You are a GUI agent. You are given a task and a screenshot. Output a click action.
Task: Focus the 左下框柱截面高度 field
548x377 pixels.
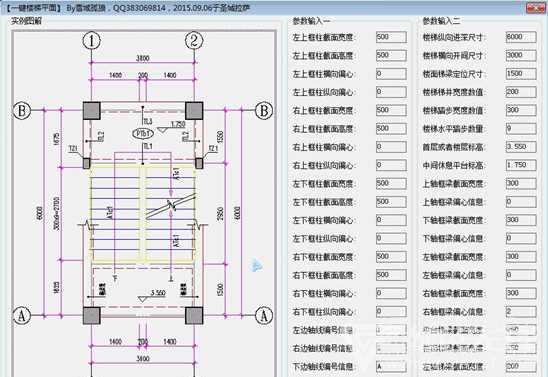(391, 202)
